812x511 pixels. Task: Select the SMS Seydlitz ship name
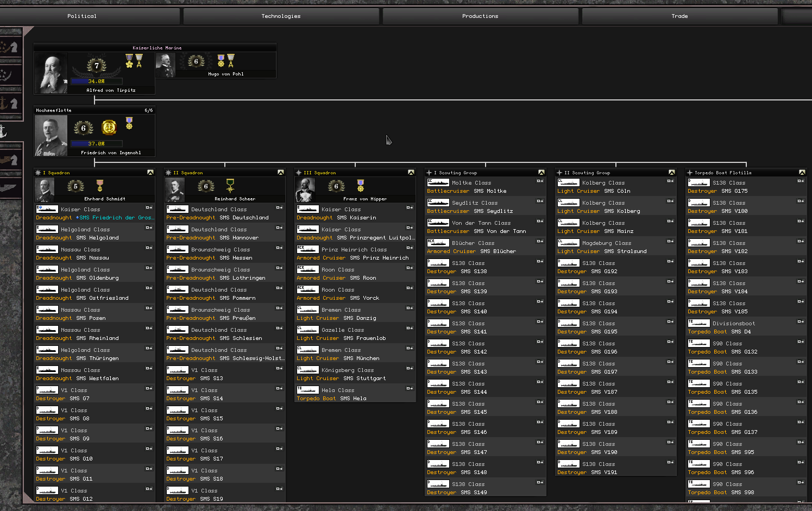click(x=493, y=211)
